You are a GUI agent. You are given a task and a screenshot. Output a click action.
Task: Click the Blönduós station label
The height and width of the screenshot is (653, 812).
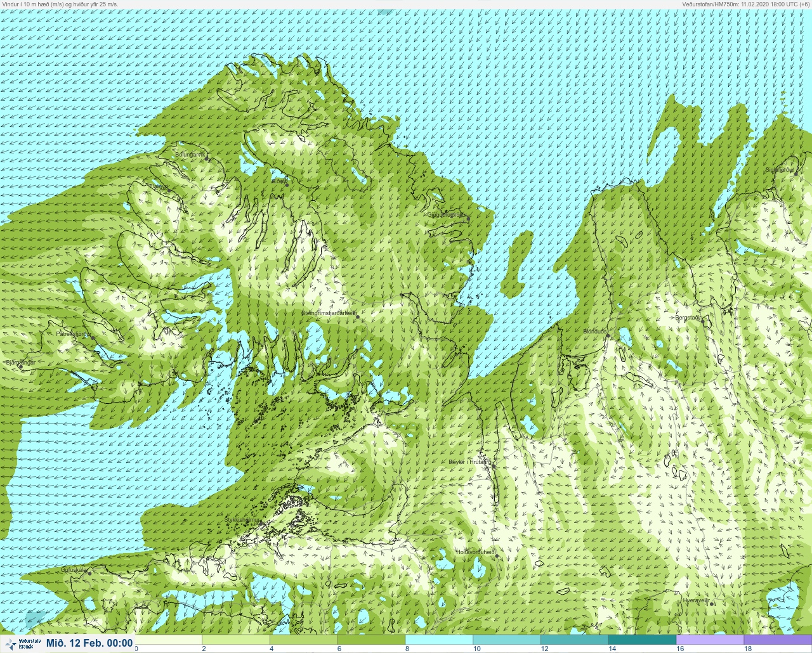point(595,332)
